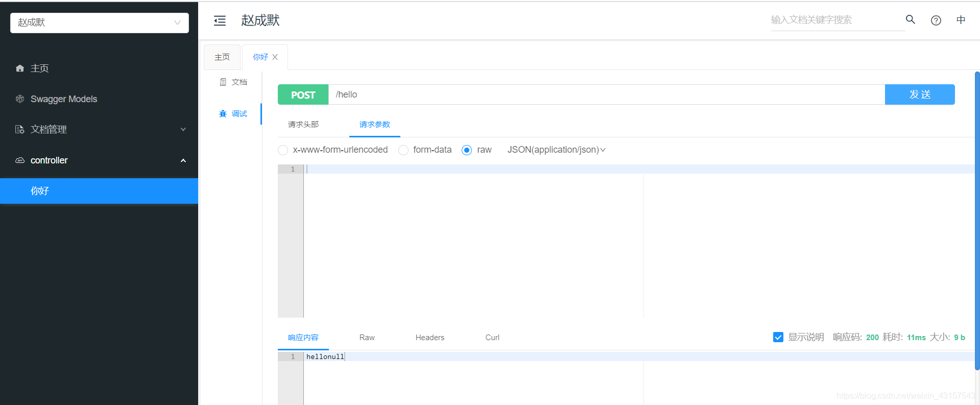Switch language with the 中 icon
The height and width of the screenshot is (405, 980).
pyautogui.click(x=961, y=19)
